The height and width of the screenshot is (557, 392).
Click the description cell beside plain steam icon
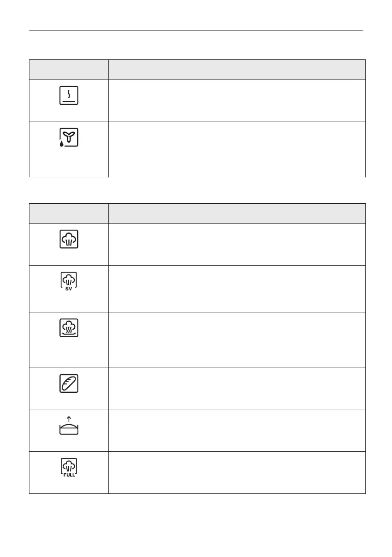tap(236, 244)
